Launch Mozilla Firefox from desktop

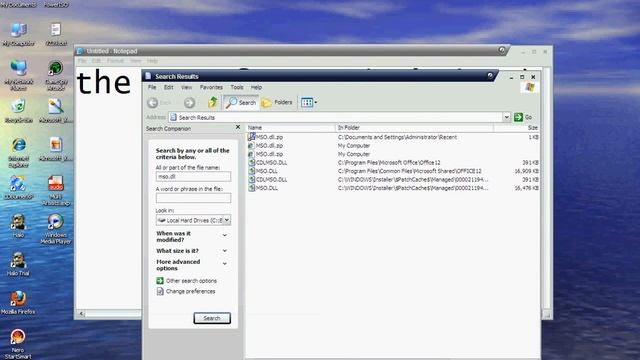tap(18, 302)
